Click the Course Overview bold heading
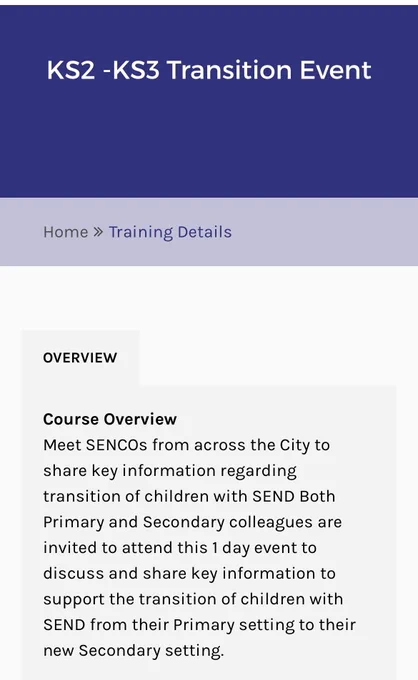The height and width of the screenshot is (680, 418). pos(110,419)
